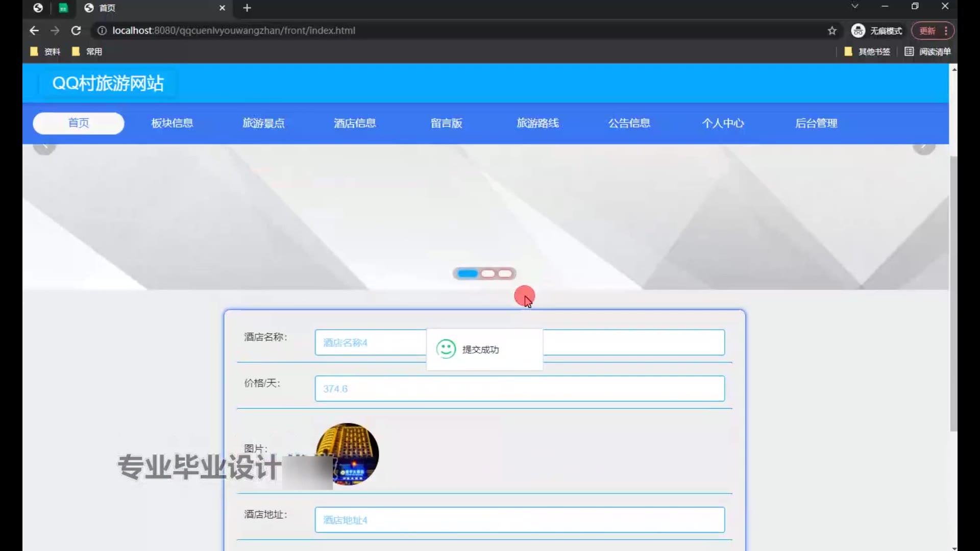Close the 首页 browser tab
The image size is (980, 551).
point(222,8)
